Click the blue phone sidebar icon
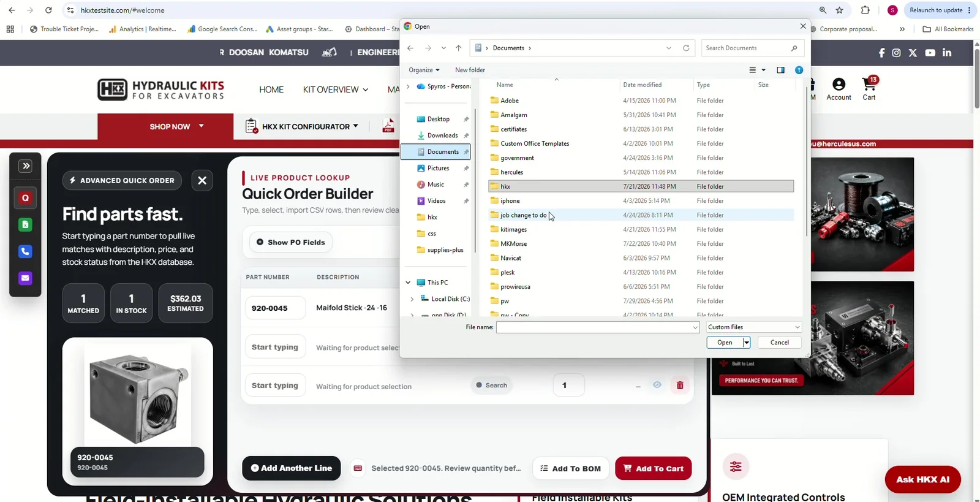Screen dimensions: 980x502 [25, 251]
